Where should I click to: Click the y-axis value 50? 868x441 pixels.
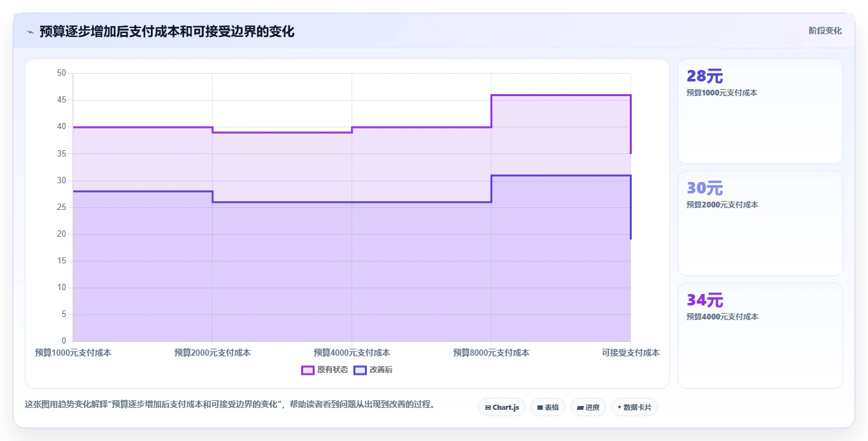tap(62, 73)
